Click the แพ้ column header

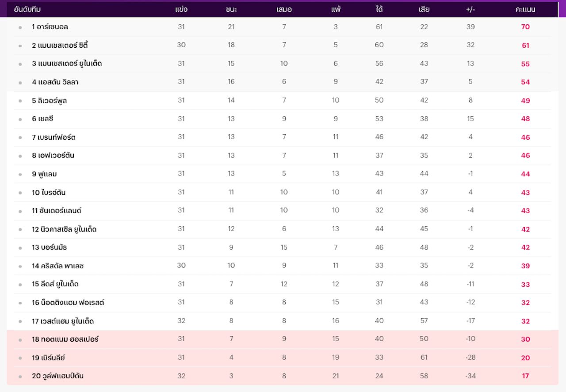point(336,9)
